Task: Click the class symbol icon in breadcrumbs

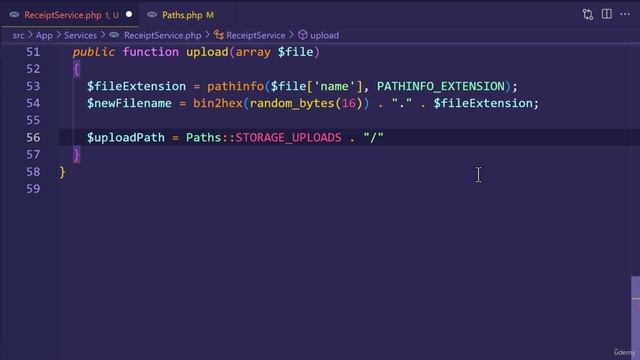Action: coord(219,36)
